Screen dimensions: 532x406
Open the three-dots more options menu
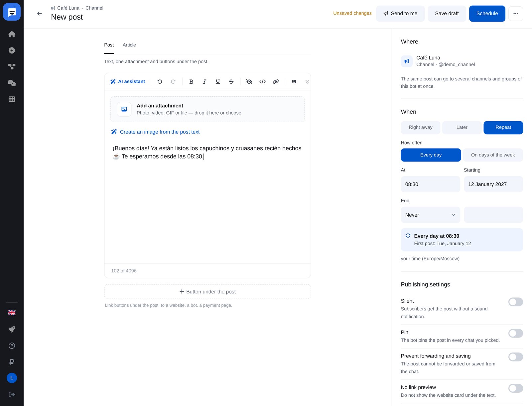coord(516,14)
